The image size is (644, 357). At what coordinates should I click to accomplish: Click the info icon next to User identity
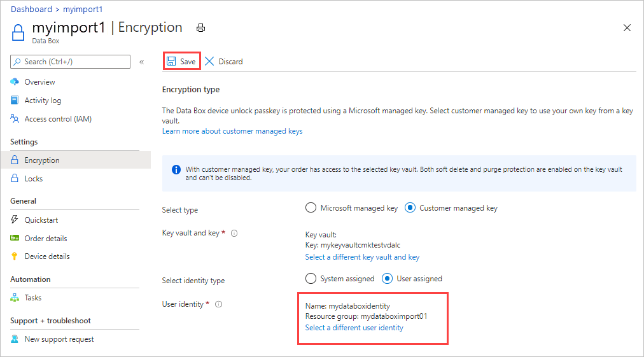218,304
